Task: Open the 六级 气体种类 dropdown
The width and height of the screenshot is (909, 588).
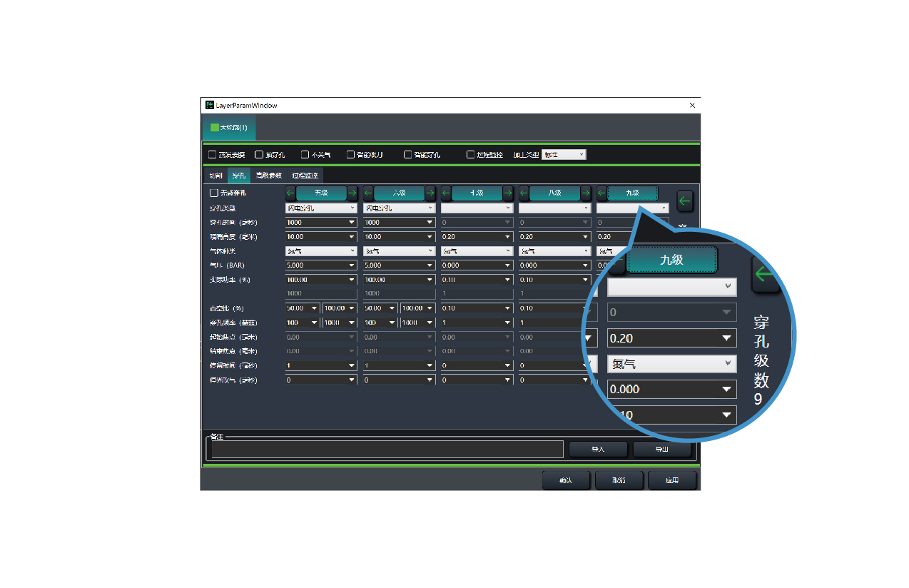Action: [x=399, y=251]
